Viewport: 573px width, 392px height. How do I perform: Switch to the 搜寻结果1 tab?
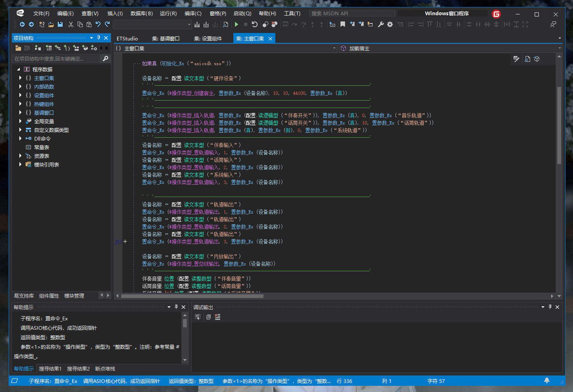pos(50,369)
